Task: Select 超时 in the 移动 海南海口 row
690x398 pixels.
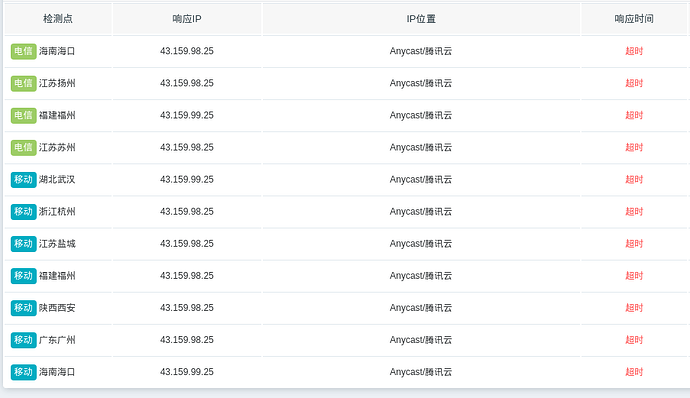Action: pos(634,372)
